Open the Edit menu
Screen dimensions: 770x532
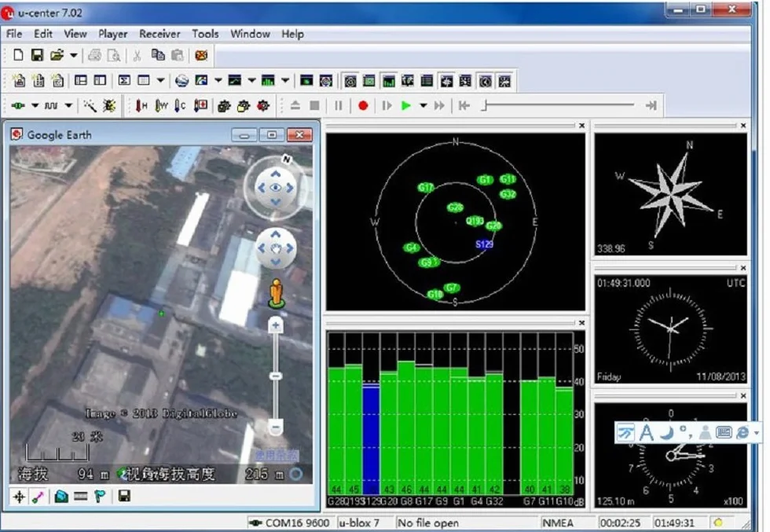click(x=43, y=34)
